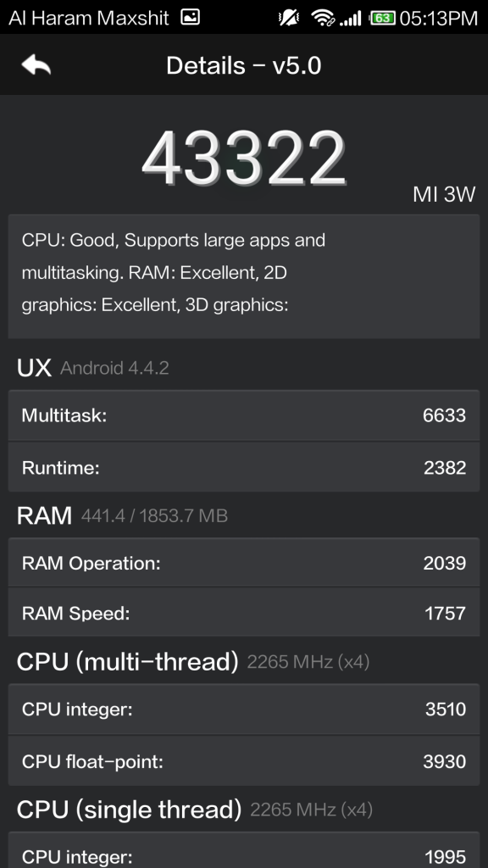Tap the Wi-Fi status icon
The image size is (488, 868).
[x=324, y=16]
